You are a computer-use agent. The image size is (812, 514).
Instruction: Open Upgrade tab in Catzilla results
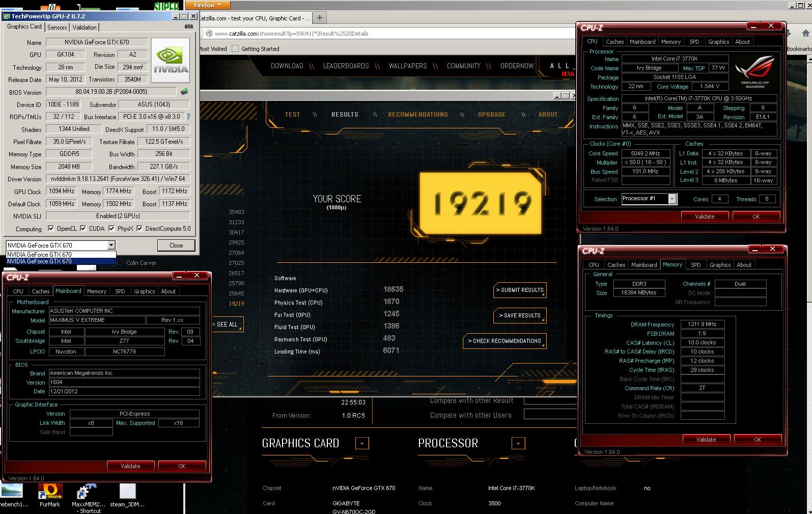pyautogui.click(x=492, y=115)
